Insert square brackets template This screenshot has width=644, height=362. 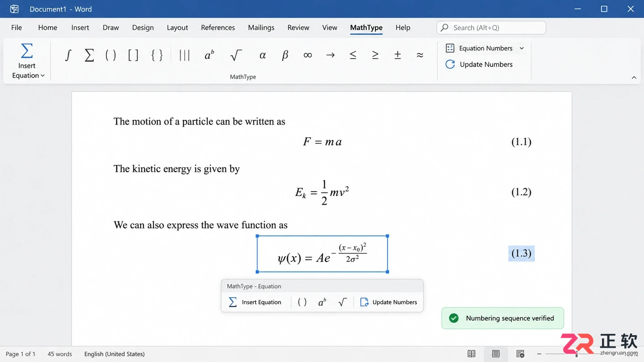pyautogui.click(x=133, y=55)
